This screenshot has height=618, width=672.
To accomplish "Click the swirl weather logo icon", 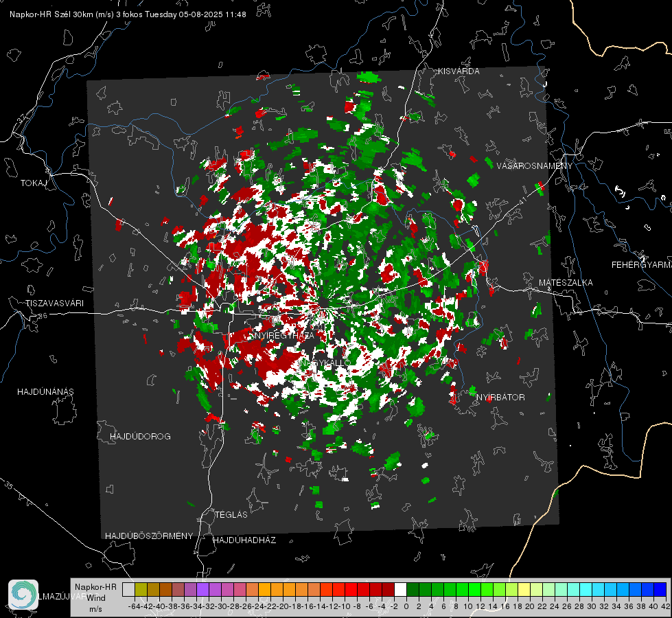I will (23, 595).
